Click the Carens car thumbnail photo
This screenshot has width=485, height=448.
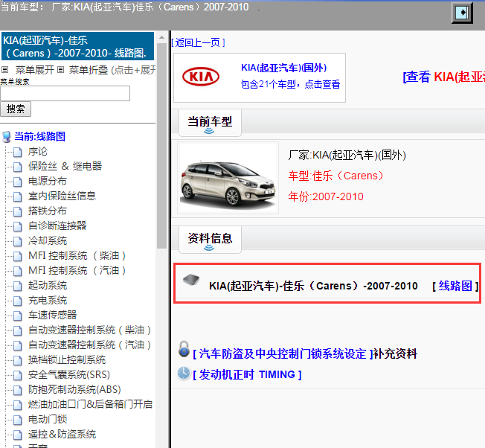[x=228, y=178]
